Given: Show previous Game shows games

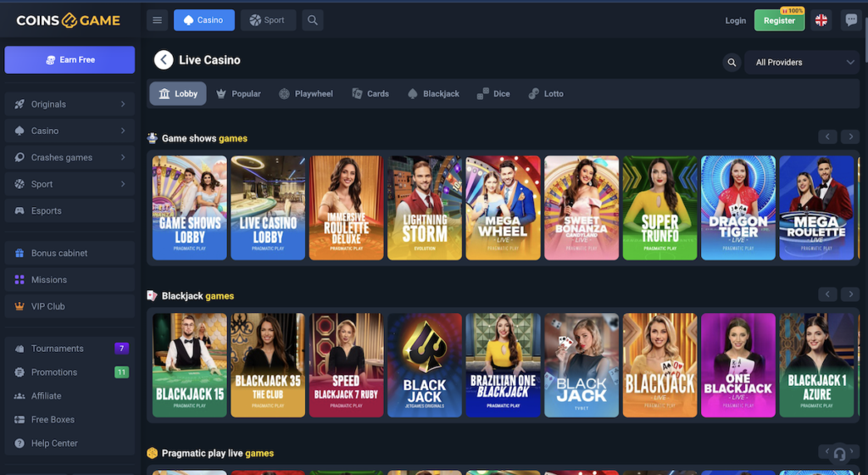Looking at the screenshot, I should pyautogui.click(x=827, y=137).
